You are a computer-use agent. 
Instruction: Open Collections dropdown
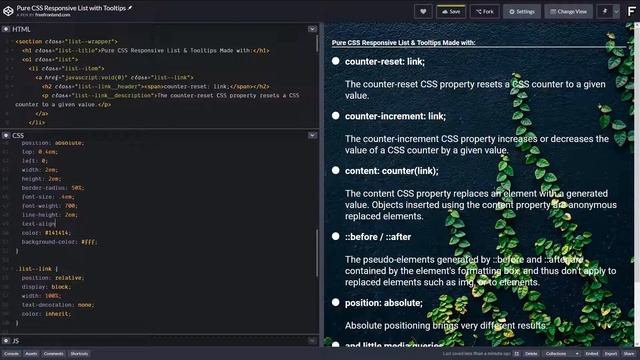tap(562, 353)
